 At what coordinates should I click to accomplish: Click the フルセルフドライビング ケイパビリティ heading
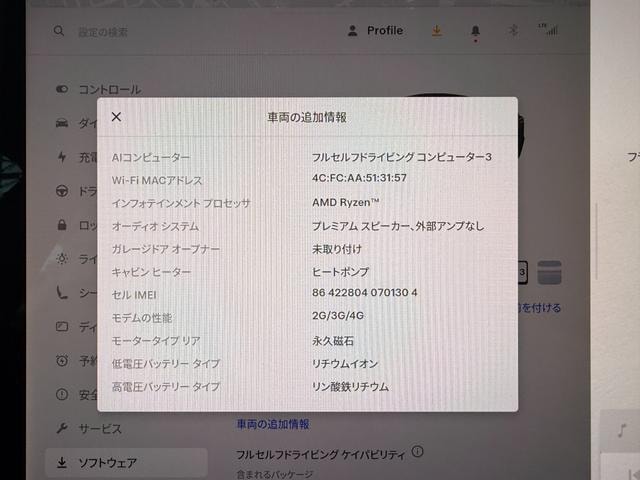coord(321,454)
